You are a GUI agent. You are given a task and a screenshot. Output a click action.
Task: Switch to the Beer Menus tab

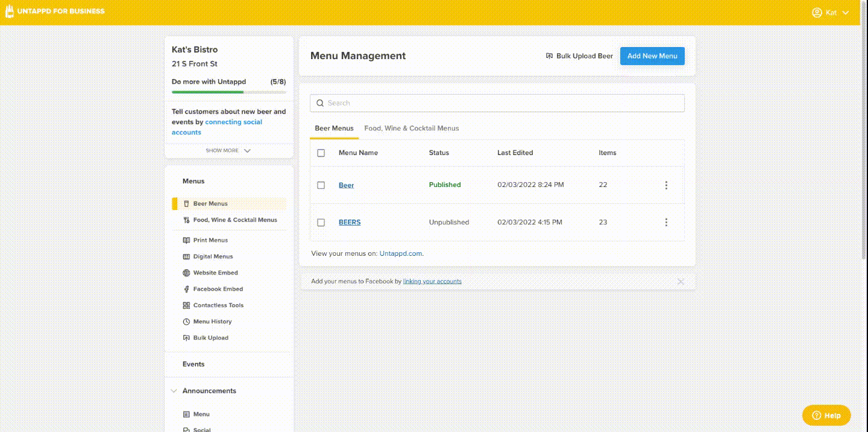tap(334, 129)
